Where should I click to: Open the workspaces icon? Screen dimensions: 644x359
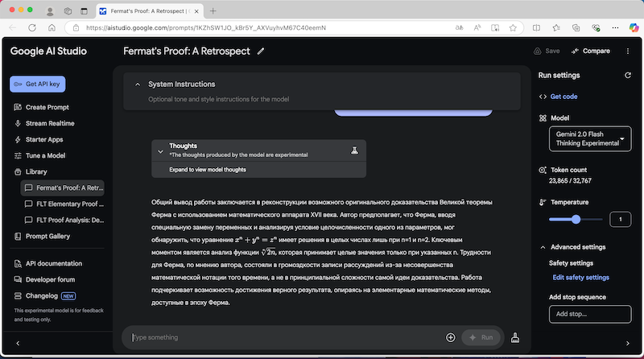(68, 11)
